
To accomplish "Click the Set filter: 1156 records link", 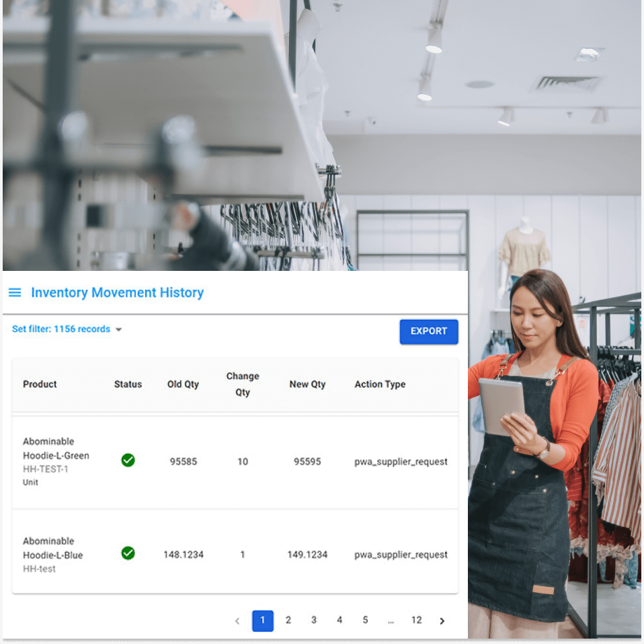I will click(x=61, y=329).
